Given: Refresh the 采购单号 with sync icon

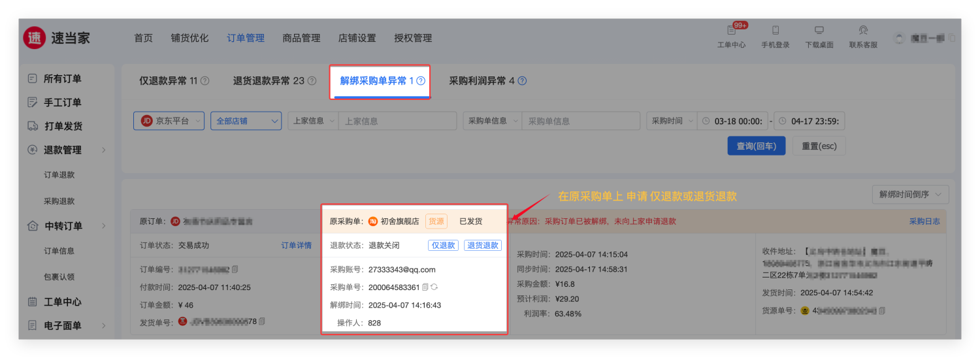Looking at the screenshot, I should [x=434, y=287].
